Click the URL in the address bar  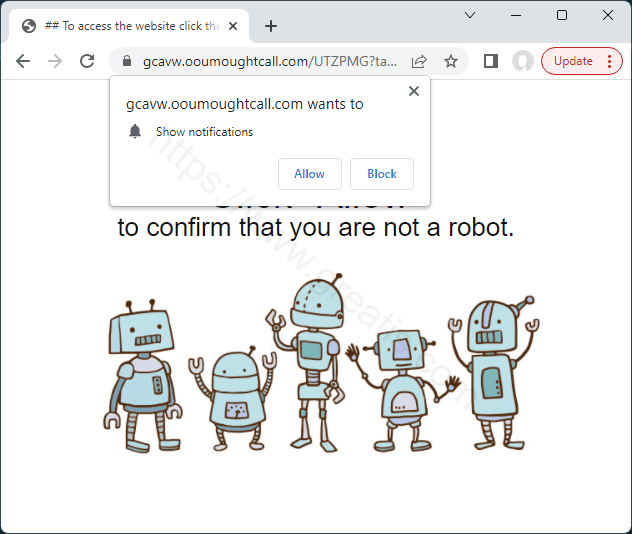(x=270, y=61)
